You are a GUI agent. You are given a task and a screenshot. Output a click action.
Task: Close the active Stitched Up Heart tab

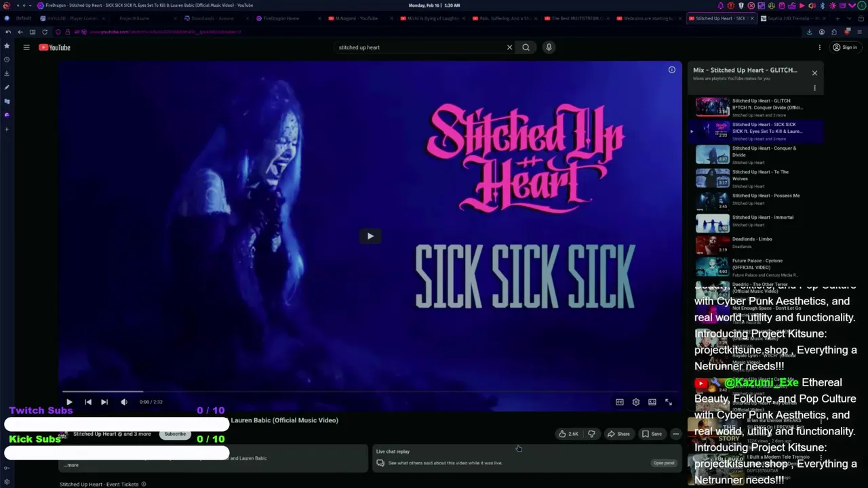point(752,18)
